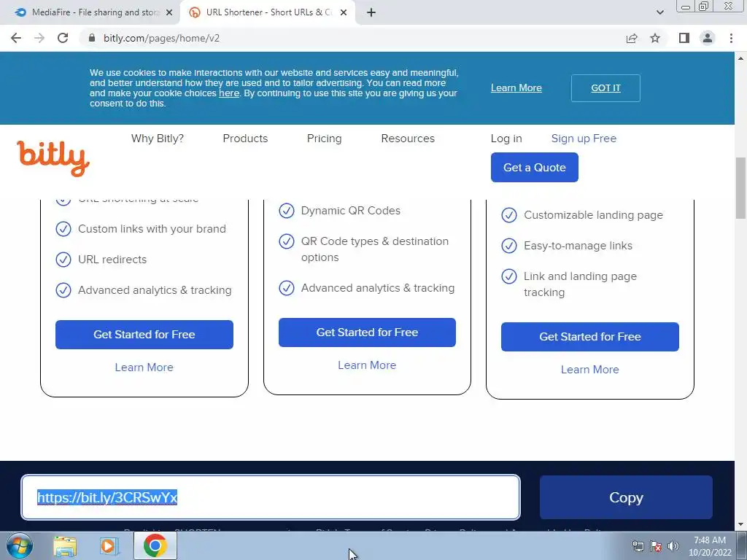This screenshot has height=560, width=747.
Task: Click the network tray icon
Action: tap(638, 546)
